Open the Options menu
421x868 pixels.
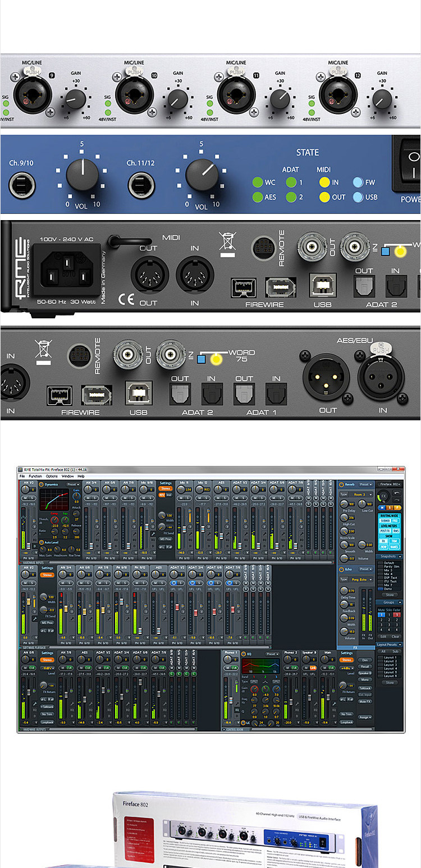pos(52,476)
